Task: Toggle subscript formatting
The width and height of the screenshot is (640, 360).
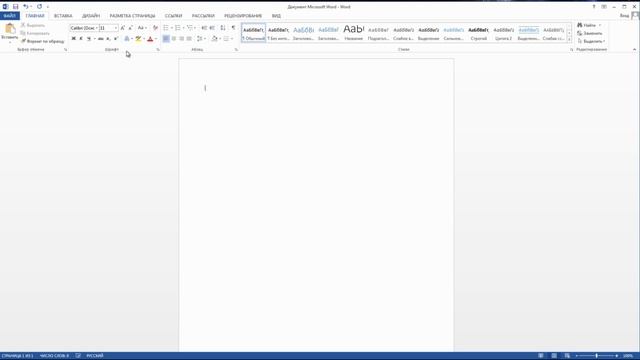Action: [108, 39]
